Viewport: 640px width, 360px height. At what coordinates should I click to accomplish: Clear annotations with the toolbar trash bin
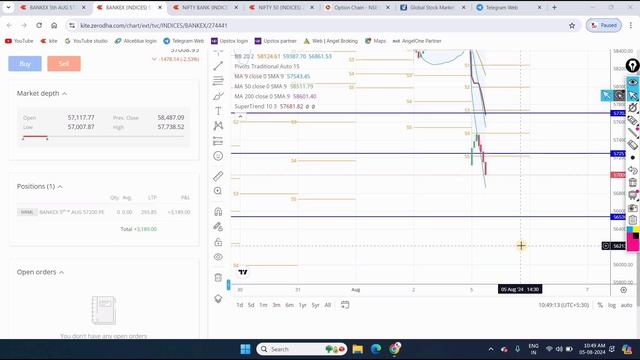click(x=633, y=182)
